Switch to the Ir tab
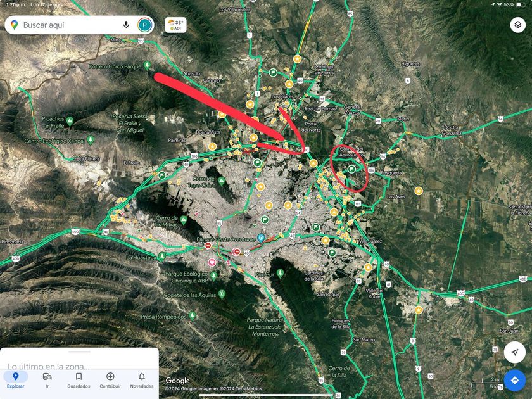The image size is (532, 399). [x=47, y=380]
